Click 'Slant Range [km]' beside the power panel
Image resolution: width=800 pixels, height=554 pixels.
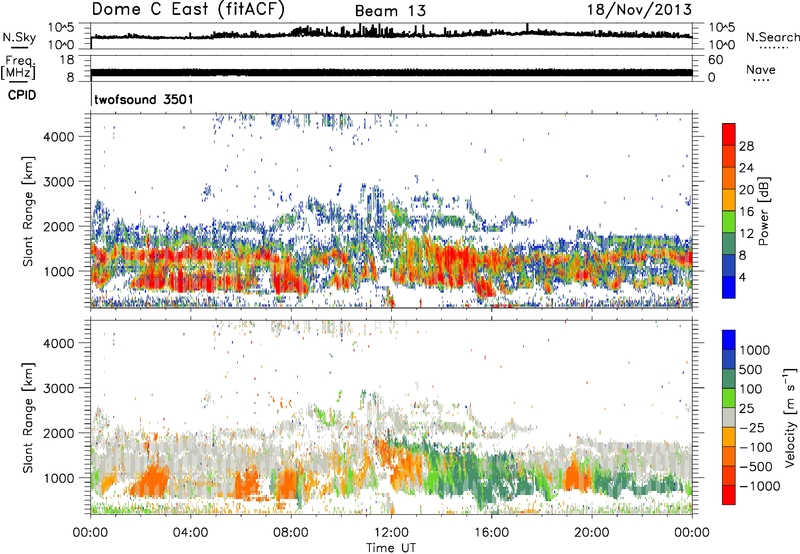[x=28, y=211]
